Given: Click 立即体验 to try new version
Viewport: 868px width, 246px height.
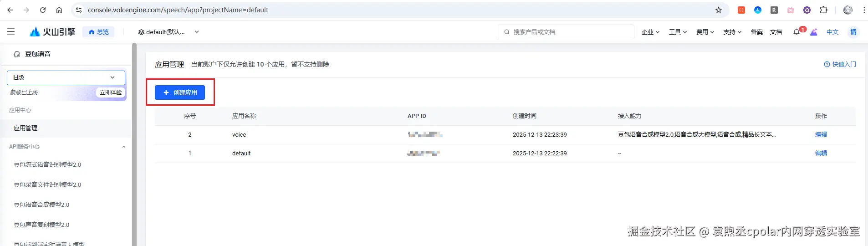Looking at the screenshot, I should [x=111, y=92].
